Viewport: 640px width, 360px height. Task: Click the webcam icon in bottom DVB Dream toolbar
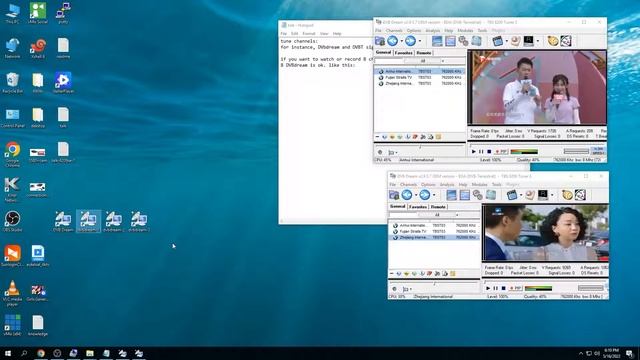click(x=530, y=195)
